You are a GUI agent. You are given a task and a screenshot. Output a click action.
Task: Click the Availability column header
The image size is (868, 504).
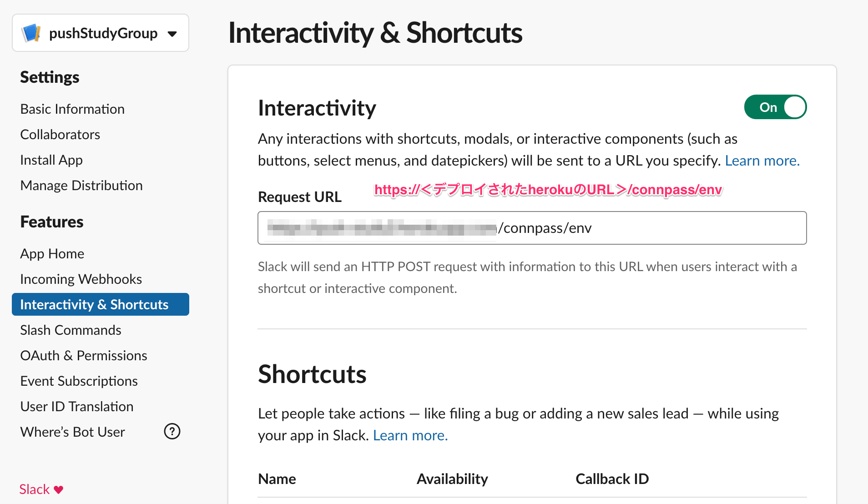[x=452, y=479]
